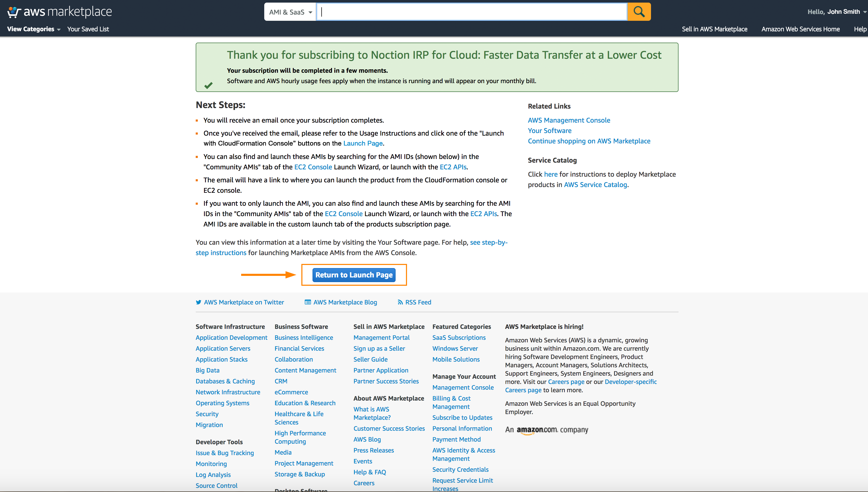The height and width of the screenshot is (492, 868).
Task: Open Application Servers category
Action: (x=223, y=348)
